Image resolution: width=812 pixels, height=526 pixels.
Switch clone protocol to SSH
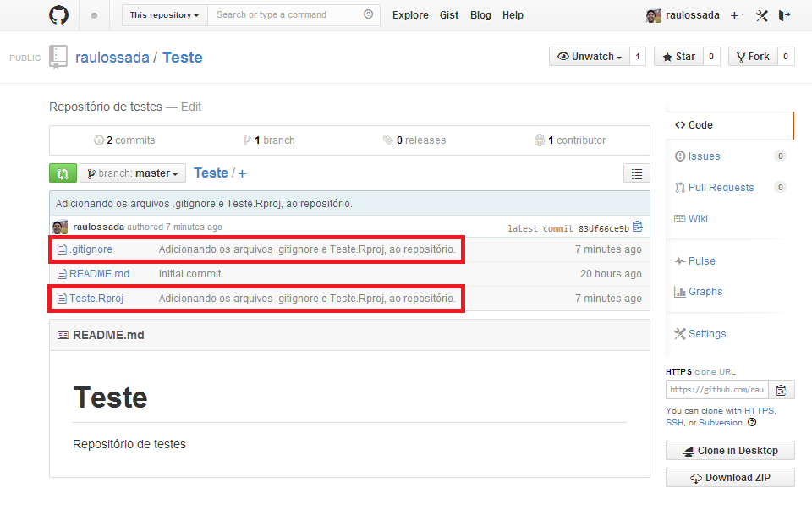[x=674, y=423]
